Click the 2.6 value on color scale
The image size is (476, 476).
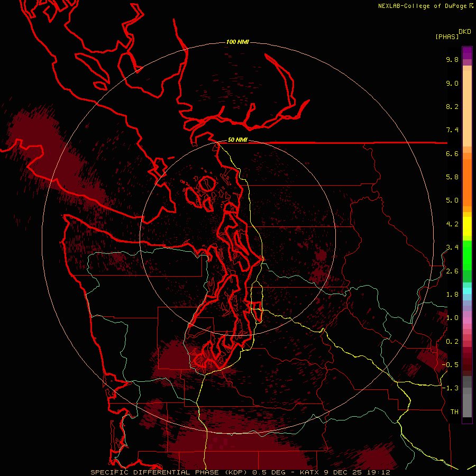[x=452, y=271]
